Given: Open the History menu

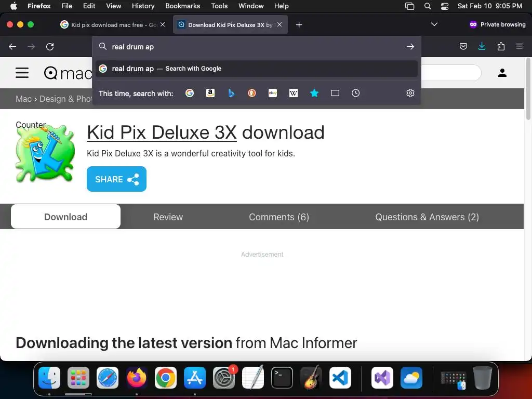Looking at the screenshot, I should tap(143, 6).
